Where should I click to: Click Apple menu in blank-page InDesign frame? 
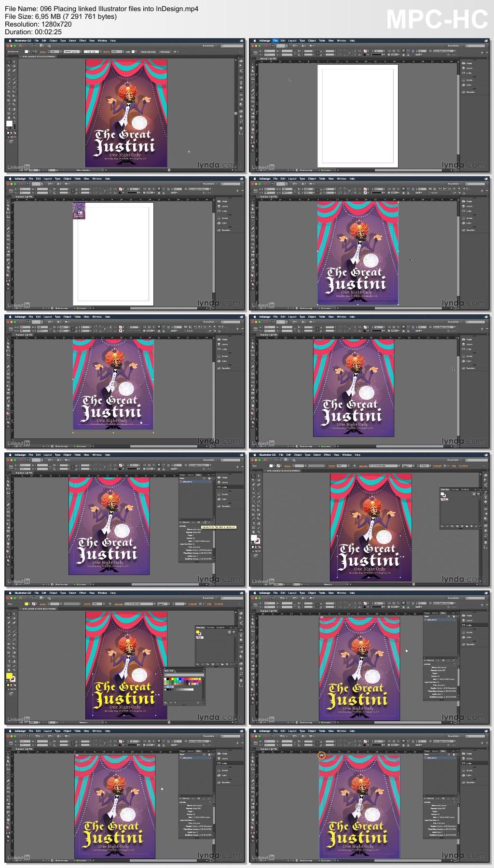click(255, 41)
